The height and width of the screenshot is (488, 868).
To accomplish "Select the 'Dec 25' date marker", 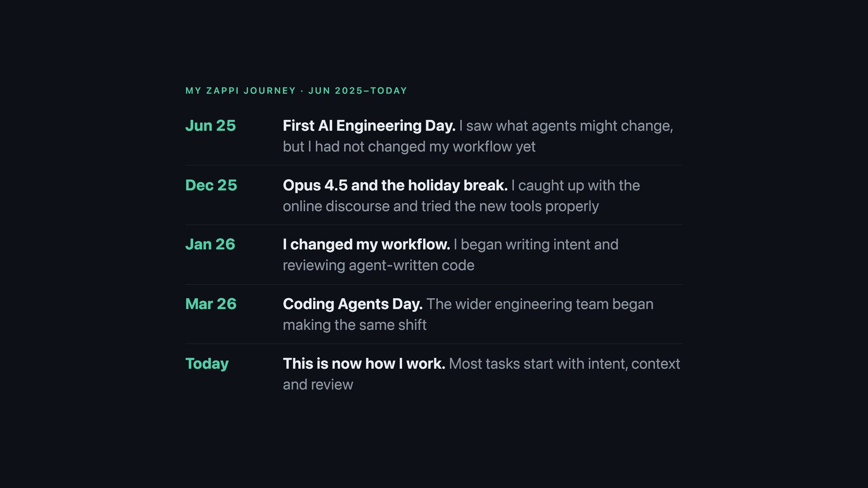I will click(211, 185).
